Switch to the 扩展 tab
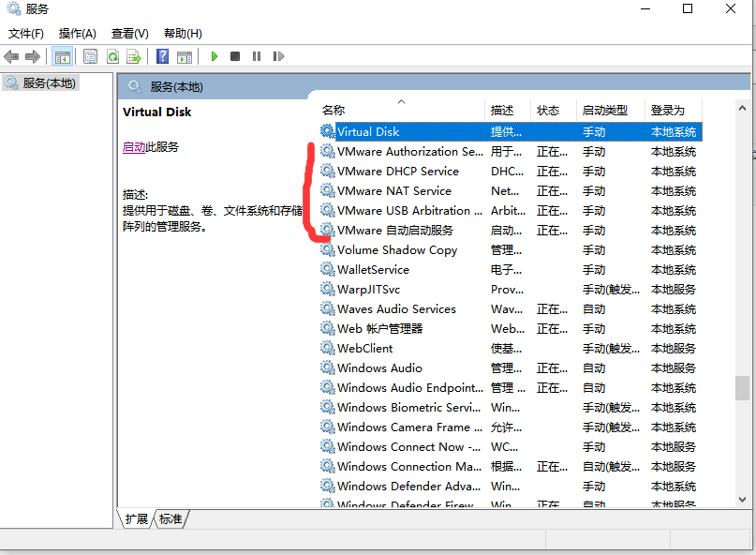756x555 pixels. [x=137, y=518]
